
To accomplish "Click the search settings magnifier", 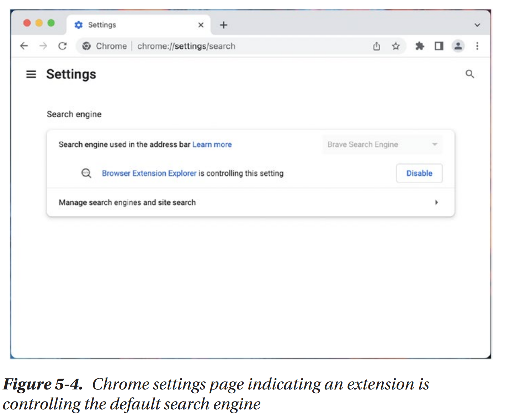I will [x=470, y=74].
